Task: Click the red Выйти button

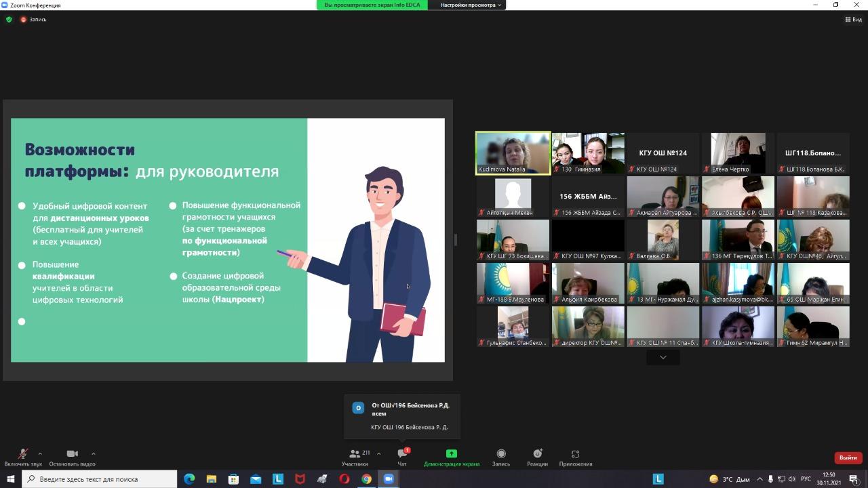Action: click(848, 457)
